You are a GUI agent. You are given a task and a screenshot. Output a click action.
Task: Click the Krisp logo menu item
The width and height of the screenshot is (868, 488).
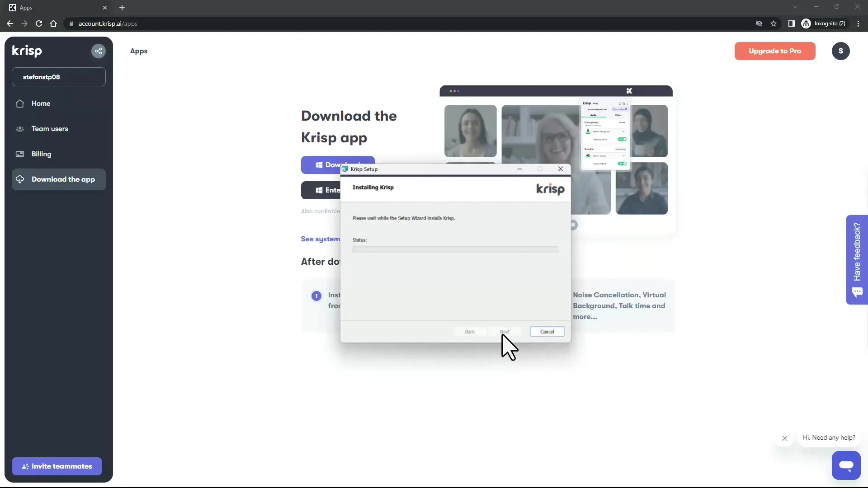pyautogui.click(x=27, y=51)
